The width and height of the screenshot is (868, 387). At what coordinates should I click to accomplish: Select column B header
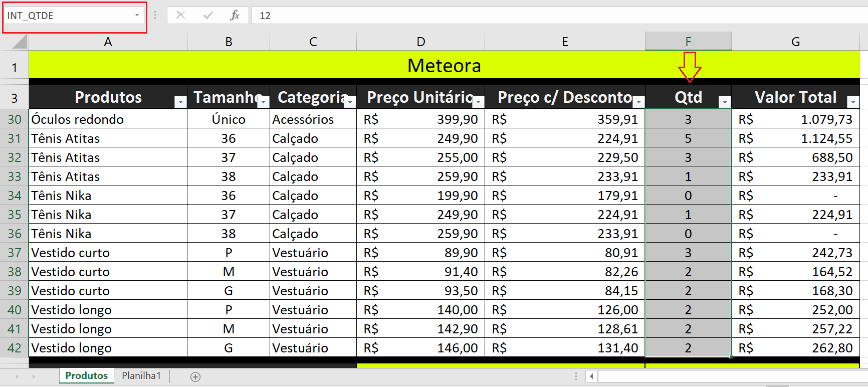coord(229,42)
